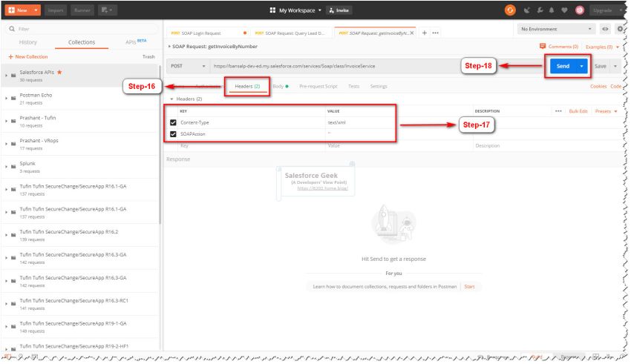Click the new window icon button
The width and height of the screenshot is (631, 364).
coord(107,10)
